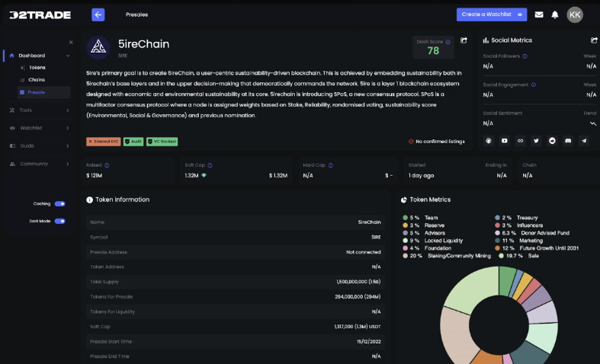Click the Create a Watchlist button
This screenshot has width=600, height=364.
[492, 14]
